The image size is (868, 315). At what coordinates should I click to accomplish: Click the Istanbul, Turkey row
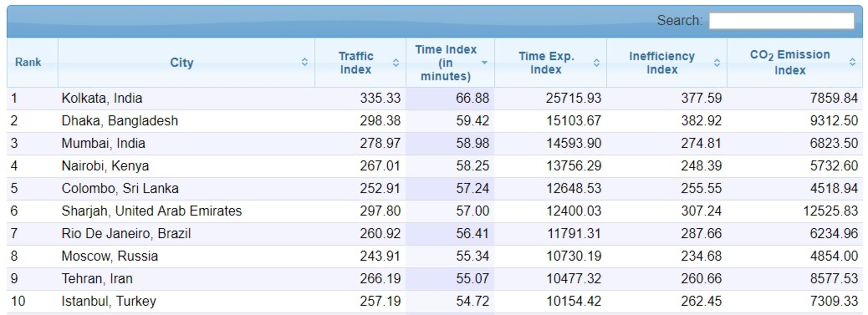[108, 301]
